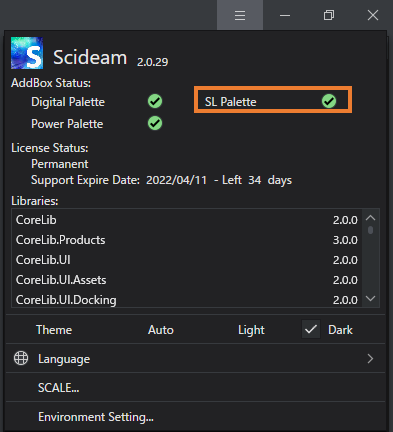The image size is (393, 432).
Task: Select the CoreLib library row
Action: (187, 220)
